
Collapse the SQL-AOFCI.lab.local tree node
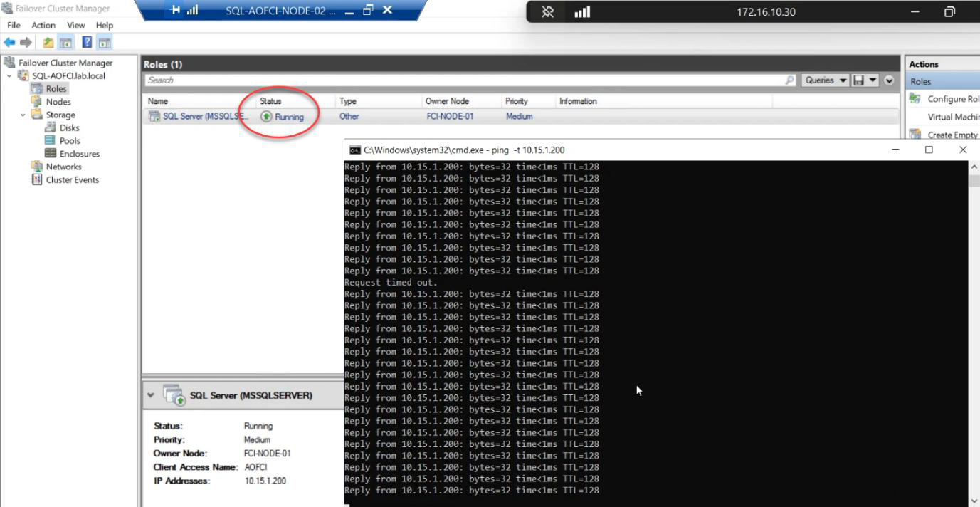(x=9, y=75)
